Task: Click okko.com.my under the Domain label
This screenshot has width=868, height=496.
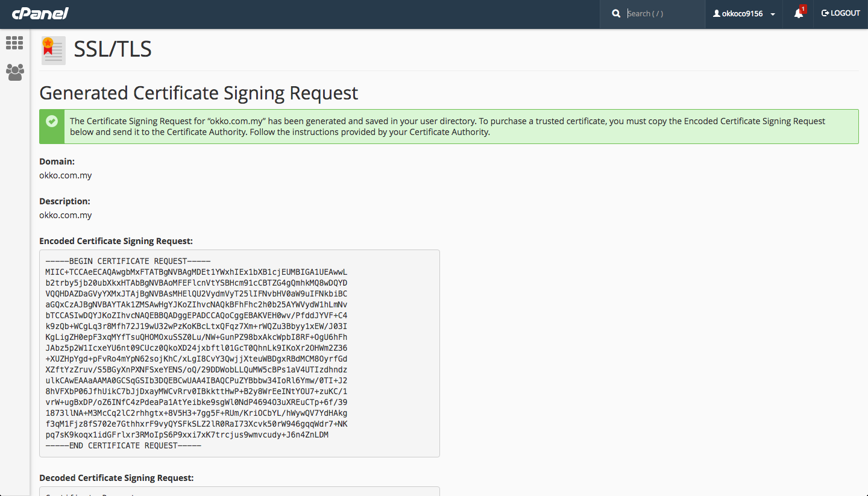Action: coord(66,175)
